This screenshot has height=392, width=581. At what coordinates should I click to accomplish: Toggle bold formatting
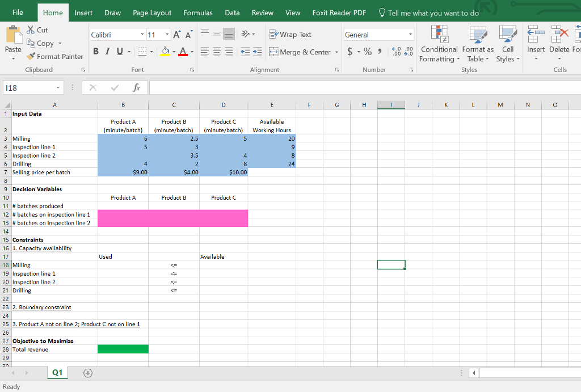pyautogui.click(x=96, y=52)
